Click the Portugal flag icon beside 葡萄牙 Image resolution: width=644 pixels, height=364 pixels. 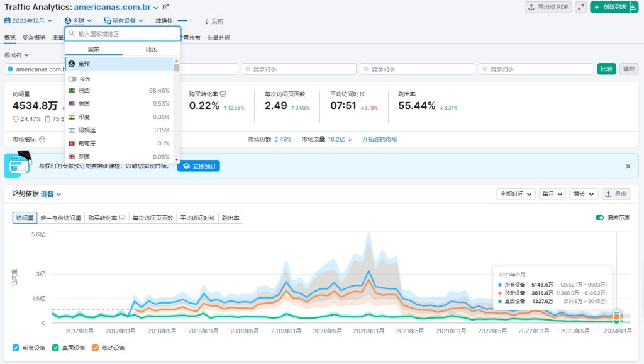click(x=72, y=144)
